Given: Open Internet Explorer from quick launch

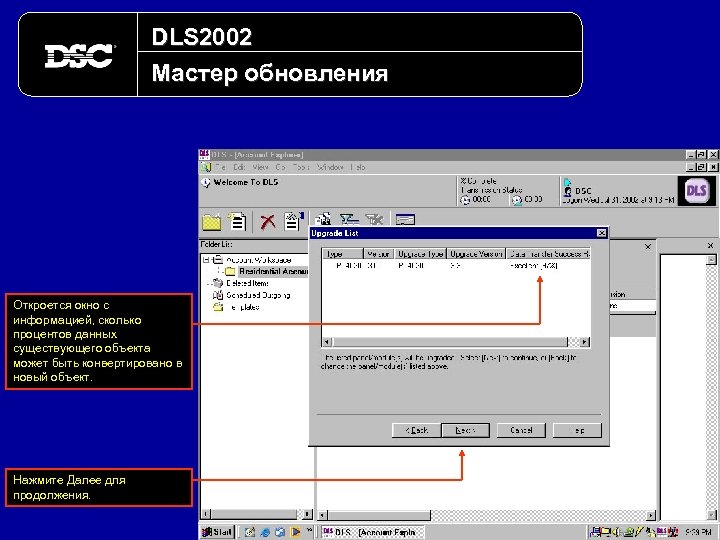Looking at the screenshot, I should 265,532.
